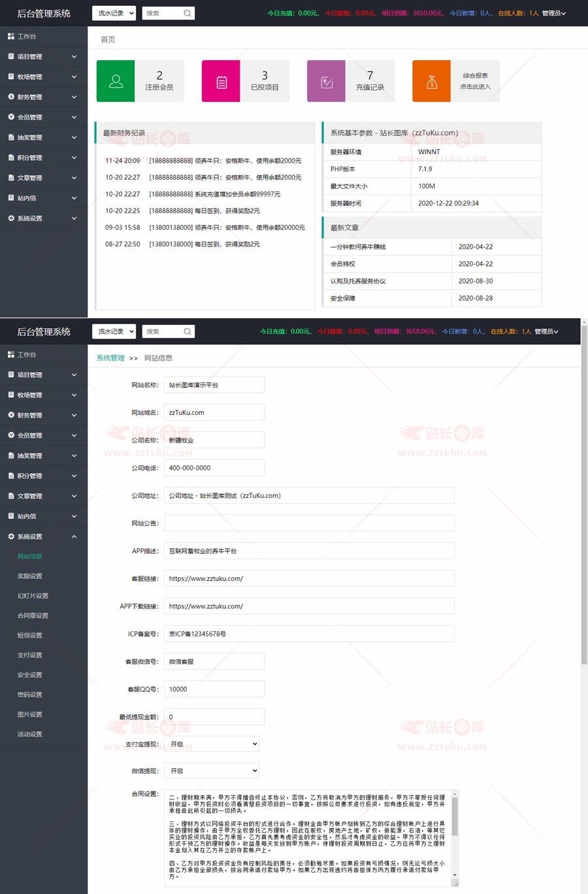Click the purple 充值记录 icon

(327, 81)
